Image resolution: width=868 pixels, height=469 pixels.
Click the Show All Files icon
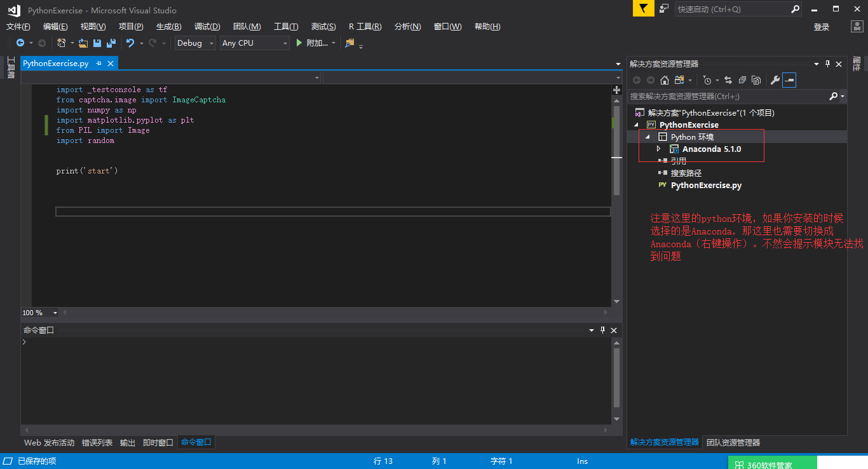(756, 80)
